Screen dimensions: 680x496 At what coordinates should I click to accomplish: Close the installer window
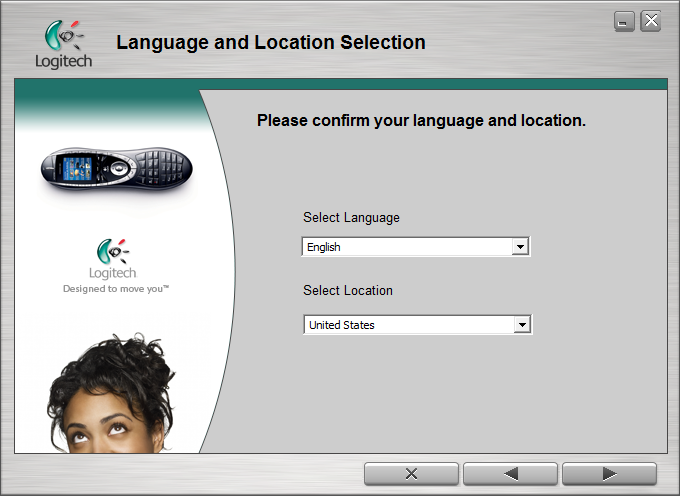click(x=651, y=21)
